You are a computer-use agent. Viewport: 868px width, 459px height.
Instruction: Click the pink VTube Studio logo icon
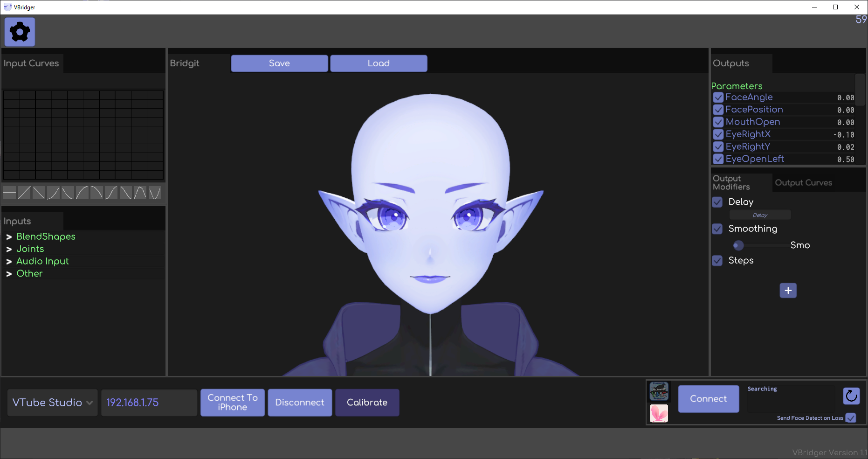click(x=659, y=413)
